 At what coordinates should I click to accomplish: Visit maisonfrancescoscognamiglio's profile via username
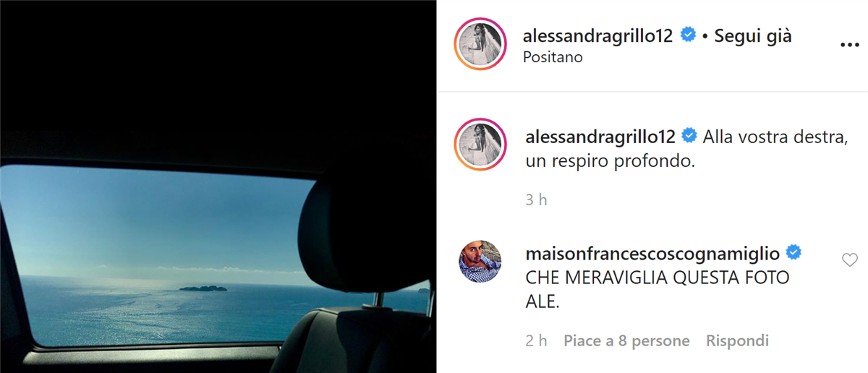[652, 254]
